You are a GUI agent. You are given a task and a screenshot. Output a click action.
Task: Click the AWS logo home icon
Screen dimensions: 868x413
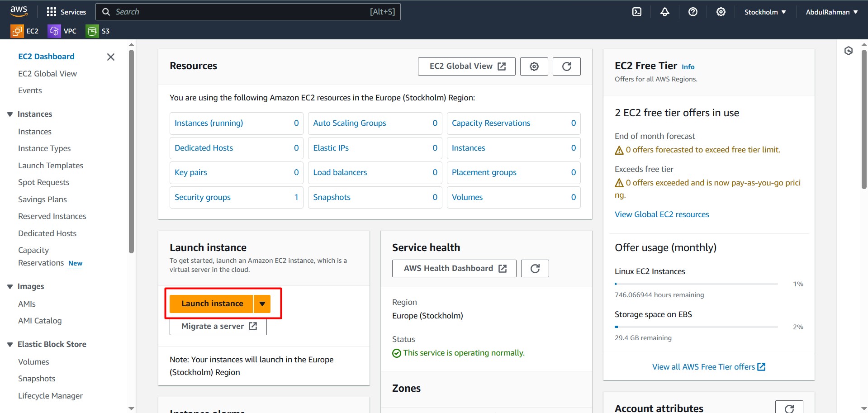pyautogui.click(x=19, y=11)
